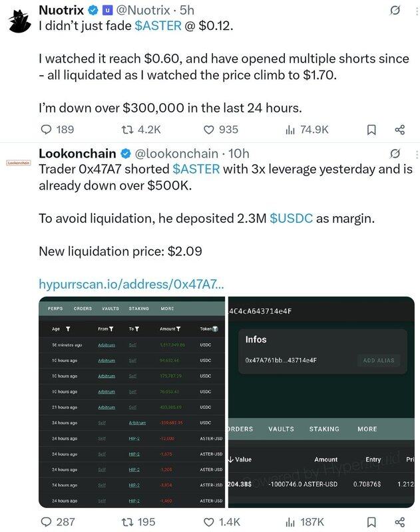The image size is (420, 532).
Task: Bookmark the Nuotrix tweet
Action: coord(371,130)
